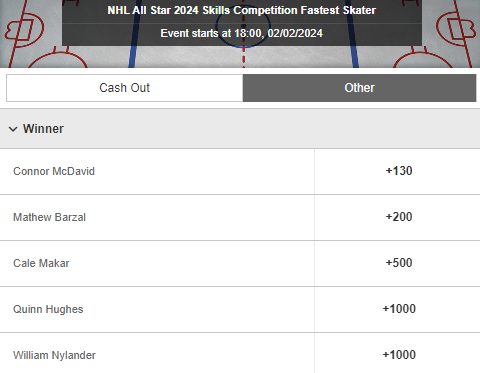Click the Cale Makar player name
Viewport: 480px width, 373px height.
point(41,263)
